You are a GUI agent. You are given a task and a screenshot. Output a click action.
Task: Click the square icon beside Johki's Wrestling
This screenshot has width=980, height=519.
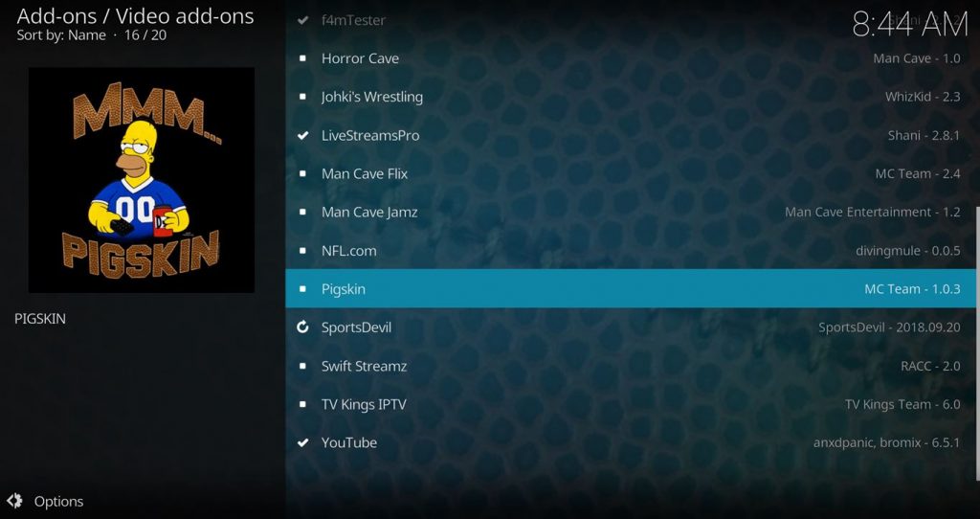[303, 97]
